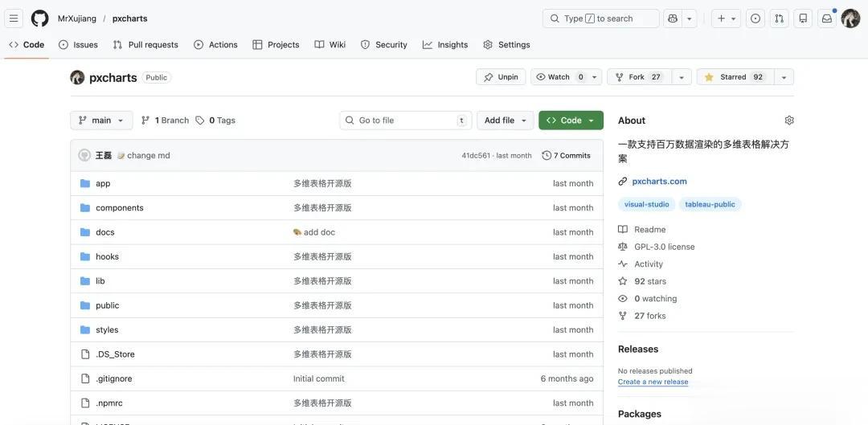Screen dimensions: 868x425
Task: Open the Initial commit message for .gitignore
Action: point(319,378)
